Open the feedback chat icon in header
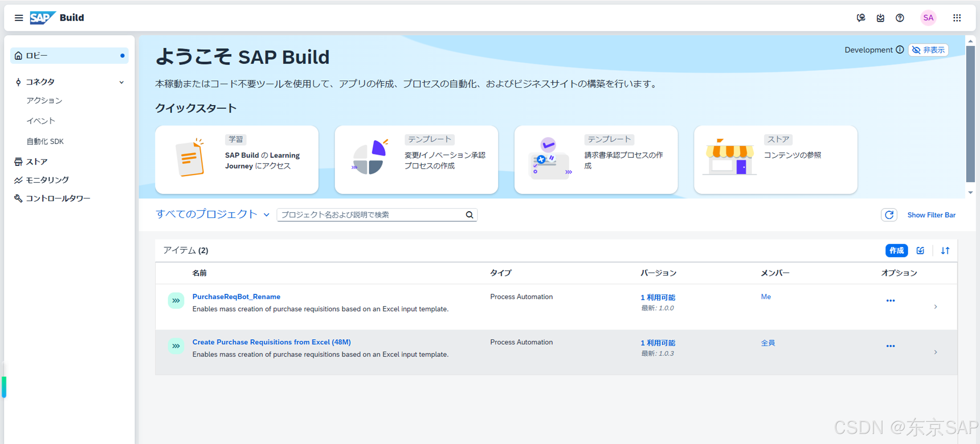Screen dimensions: 980x444 pos(860,18)
